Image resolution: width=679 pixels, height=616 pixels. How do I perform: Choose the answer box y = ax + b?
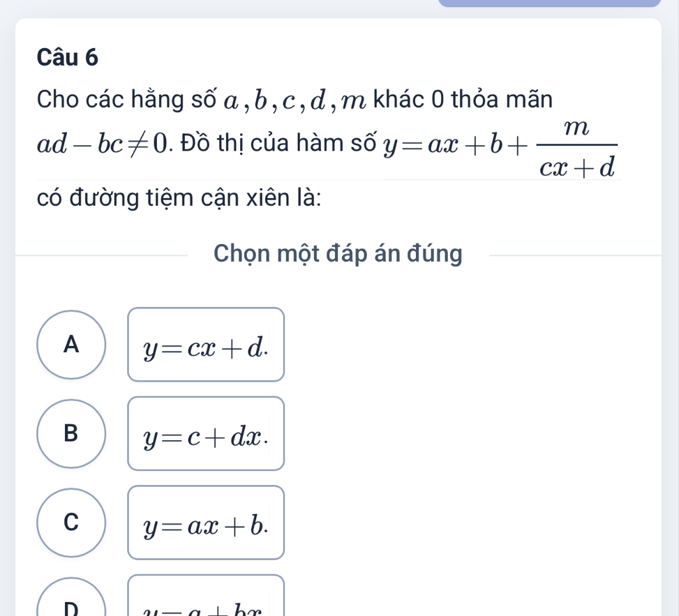coord(206,523)
